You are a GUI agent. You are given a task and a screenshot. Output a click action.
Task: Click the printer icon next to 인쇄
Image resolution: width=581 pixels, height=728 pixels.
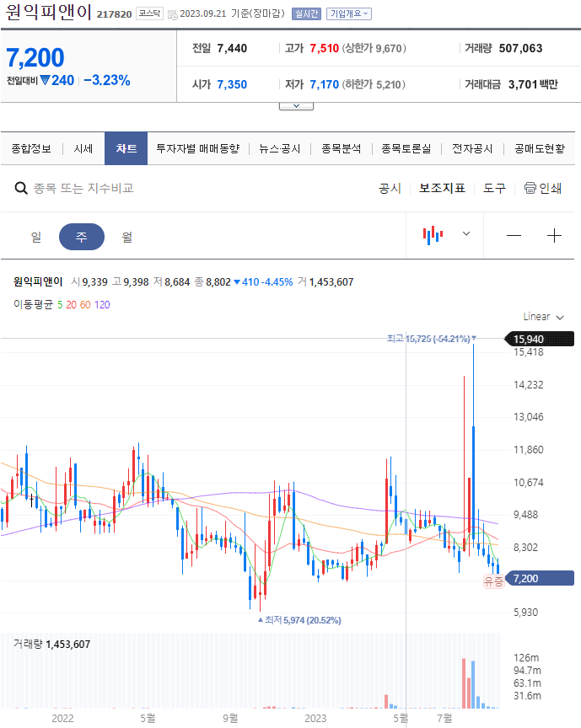(x=530, y=188)
